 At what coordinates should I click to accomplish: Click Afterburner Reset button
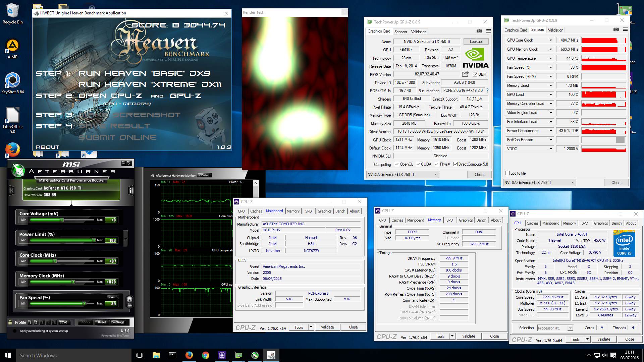tap(102, 322)
